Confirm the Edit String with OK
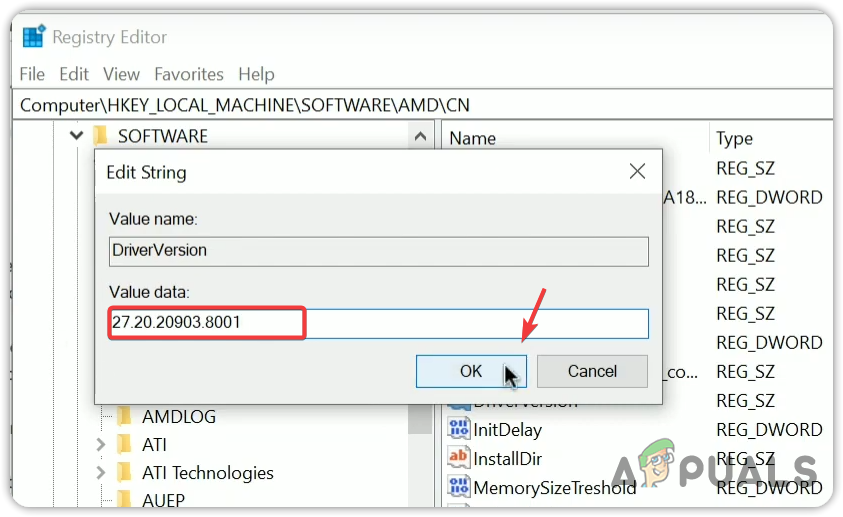Screen dimensions: 843x517 (x=471, y=371)
